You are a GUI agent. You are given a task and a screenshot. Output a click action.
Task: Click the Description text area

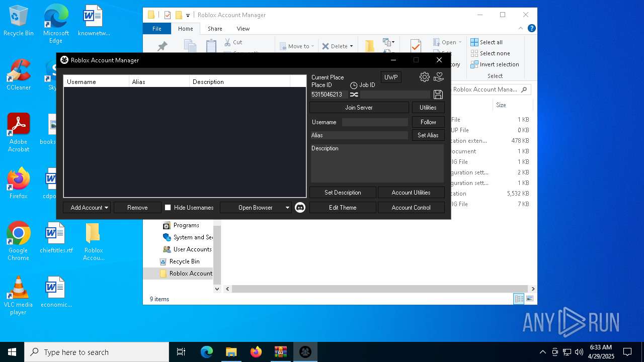377,163
